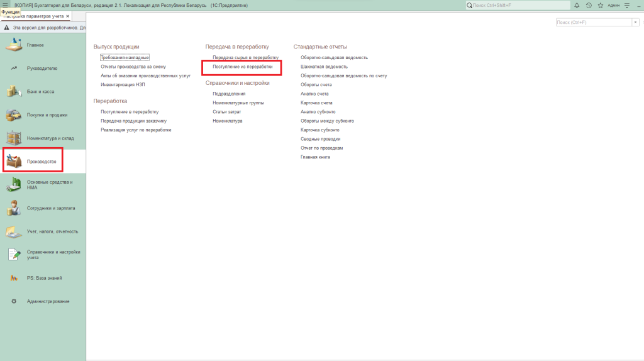Click the Админ user name

pos(614,5)
